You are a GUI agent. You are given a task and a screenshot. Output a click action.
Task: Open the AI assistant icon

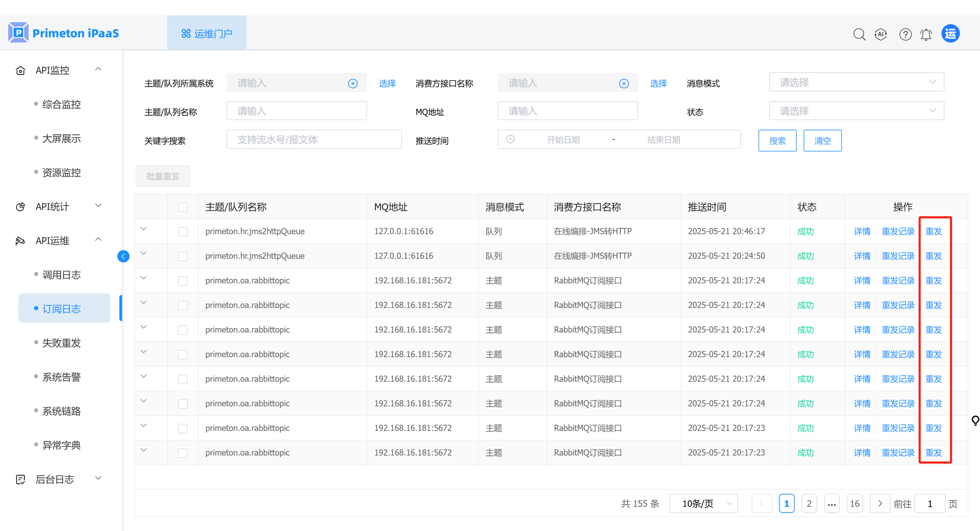click(881, 34)
